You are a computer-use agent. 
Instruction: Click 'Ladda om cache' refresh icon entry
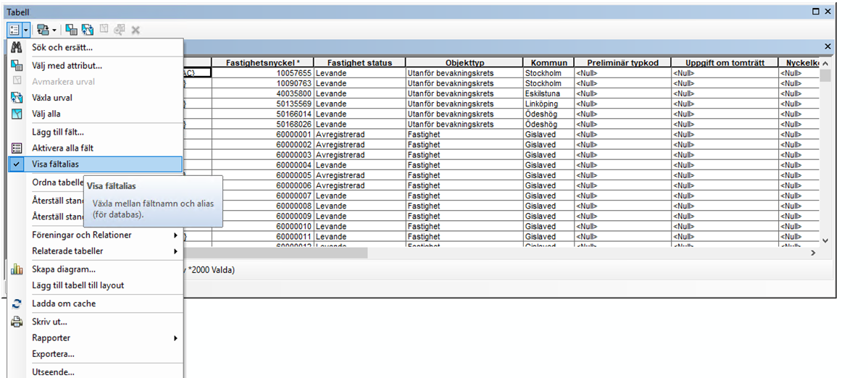[63, 303]
